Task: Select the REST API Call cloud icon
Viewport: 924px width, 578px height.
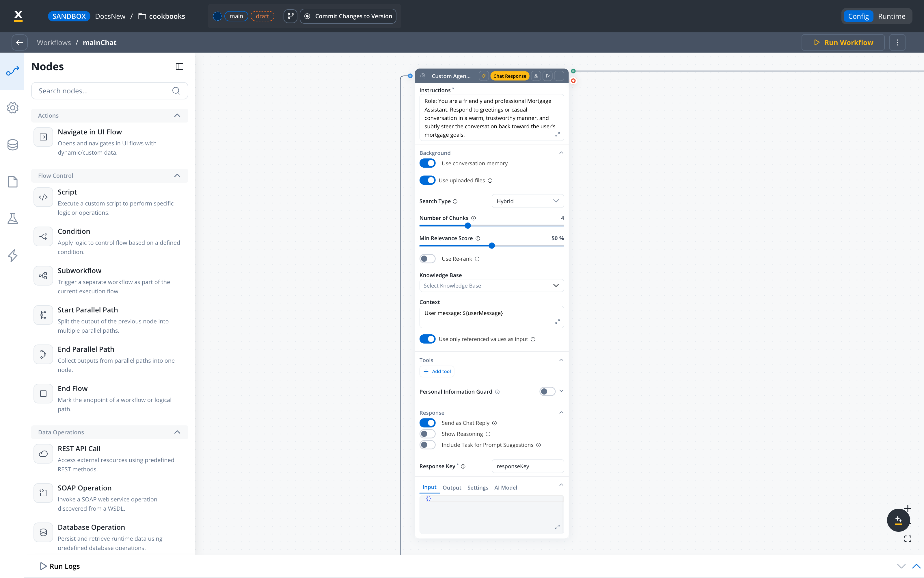Action: tap(43, 453)
